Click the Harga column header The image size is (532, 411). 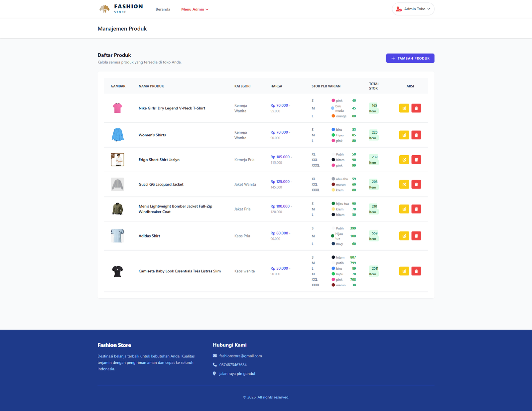point(276,86)
